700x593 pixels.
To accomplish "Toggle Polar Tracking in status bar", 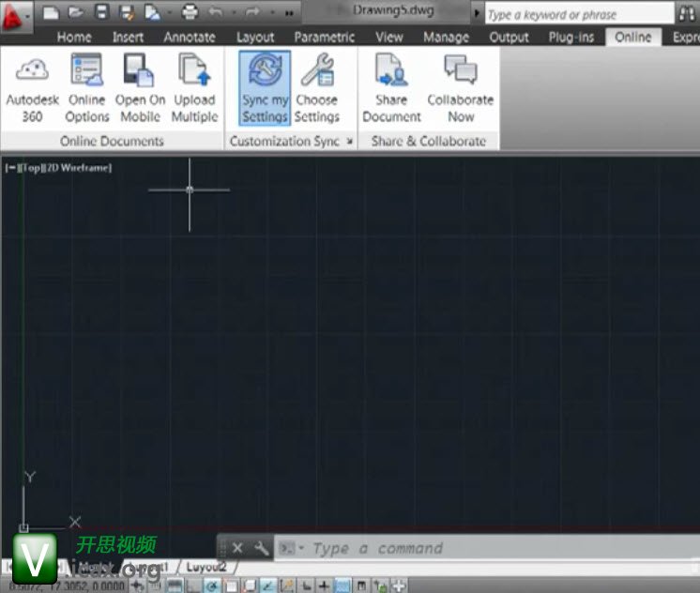I will [x=212, y=585].
